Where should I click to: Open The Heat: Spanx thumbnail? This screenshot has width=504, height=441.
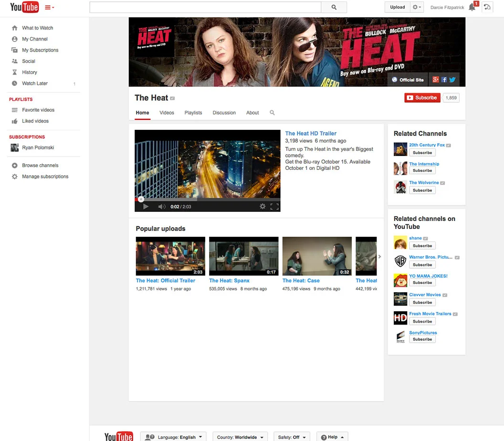click(243, 256)
